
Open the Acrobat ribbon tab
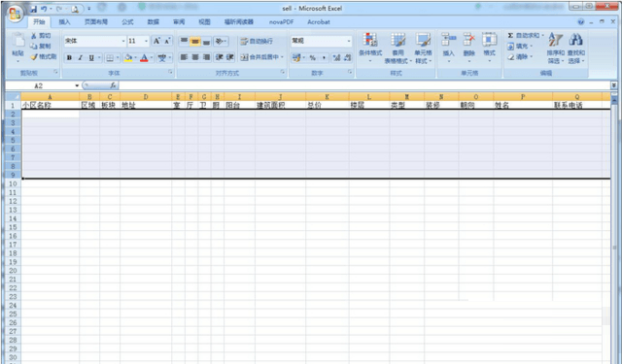(319, 22)
